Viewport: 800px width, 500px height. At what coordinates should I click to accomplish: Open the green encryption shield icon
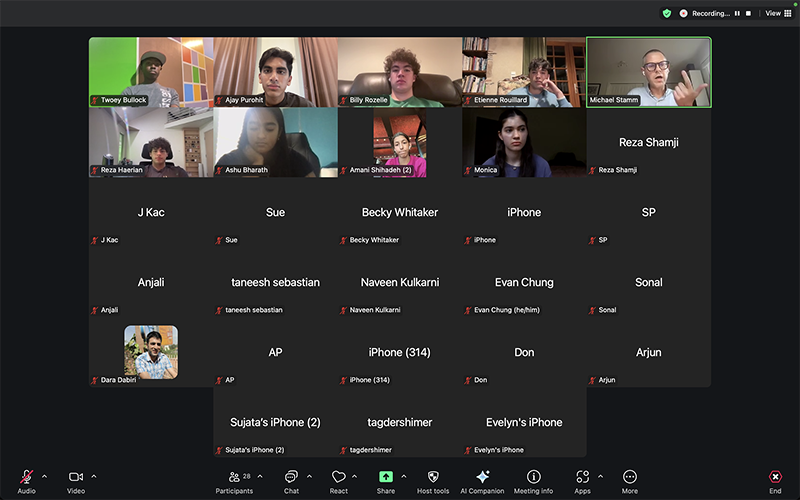point(667,13)
